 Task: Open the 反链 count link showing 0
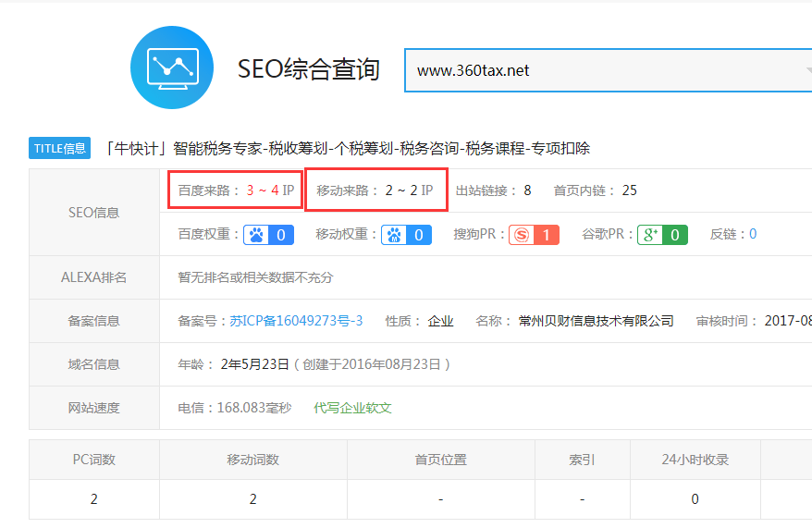coord(753,235)
